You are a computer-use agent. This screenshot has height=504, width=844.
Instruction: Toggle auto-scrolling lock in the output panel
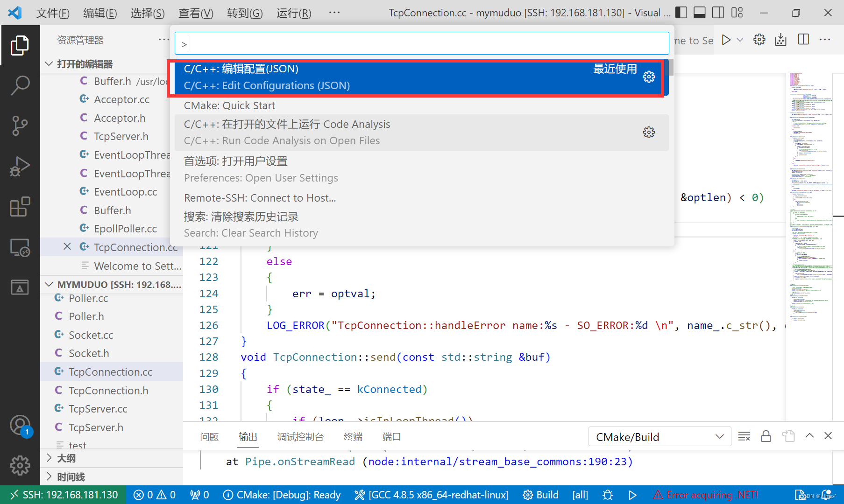pos(766,436)
